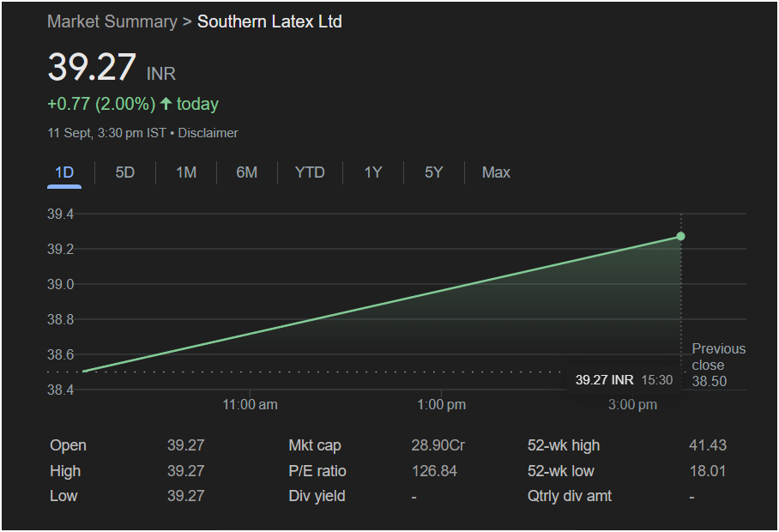Click the 38.4 y-axis label

(x=61, y=390)
